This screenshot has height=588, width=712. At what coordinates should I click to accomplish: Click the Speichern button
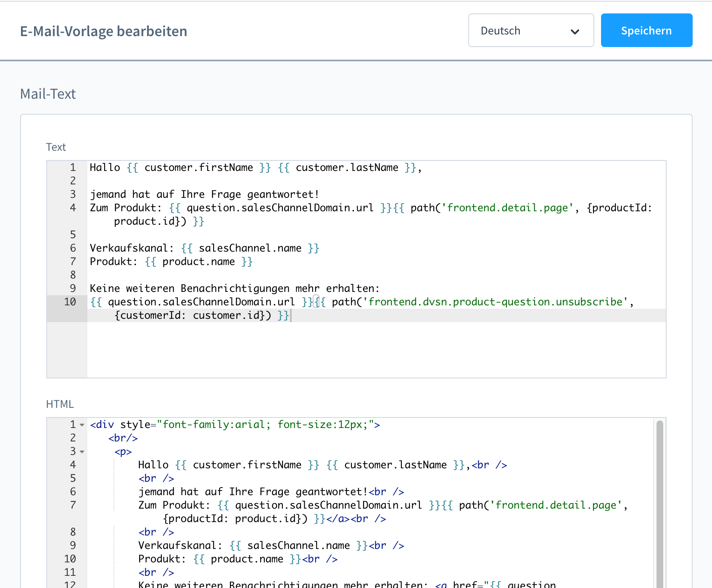pos(646,30)
